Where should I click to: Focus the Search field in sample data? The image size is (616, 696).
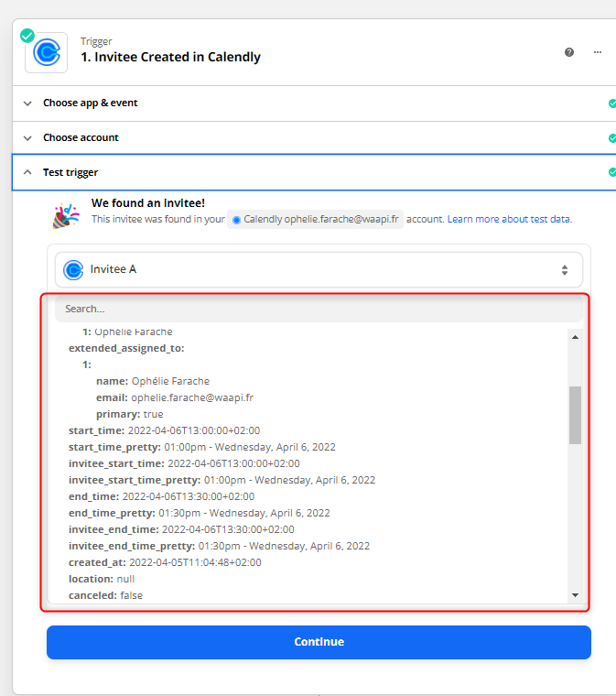click(x=319, y=309)
